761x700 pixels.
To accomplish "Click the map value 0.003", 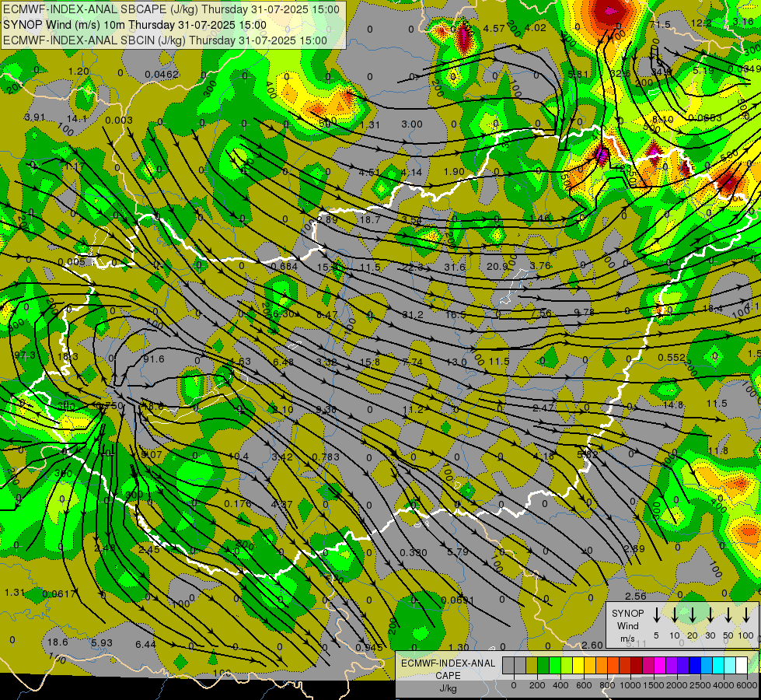I will 118,121.
